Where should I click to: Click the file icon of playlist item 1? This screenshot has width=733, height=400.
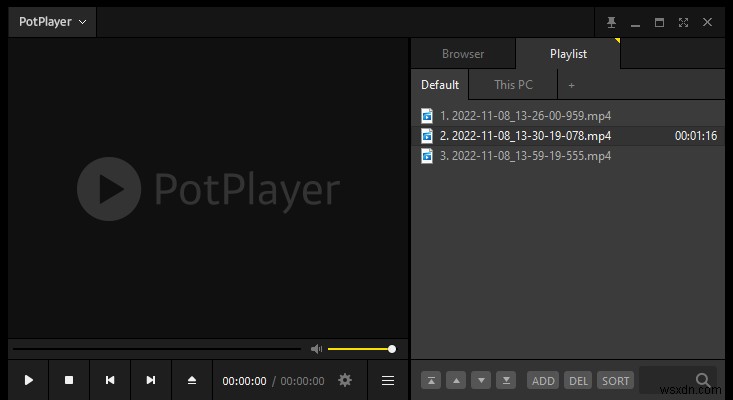point(427,115)
